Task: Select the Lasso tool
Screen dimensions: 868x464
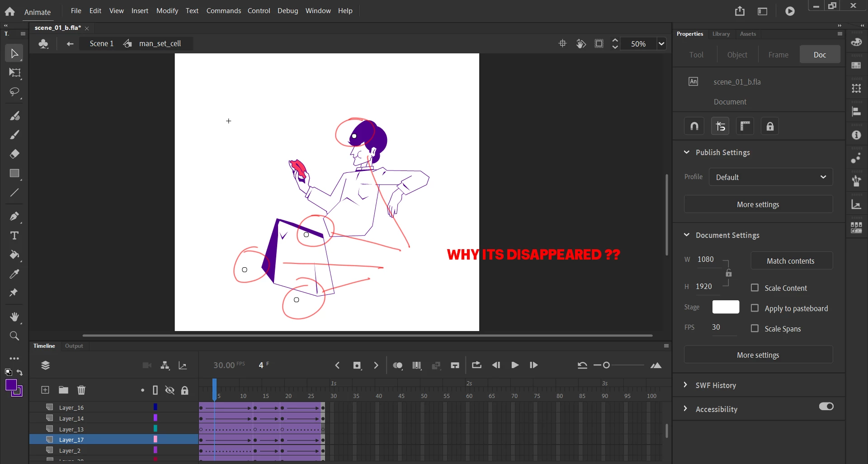Action: coord(14,92)
